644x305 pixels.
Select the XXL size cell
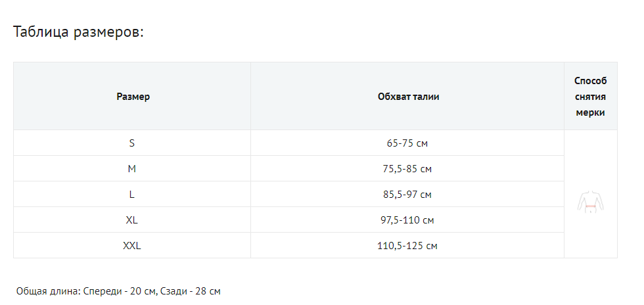point(132,246)
